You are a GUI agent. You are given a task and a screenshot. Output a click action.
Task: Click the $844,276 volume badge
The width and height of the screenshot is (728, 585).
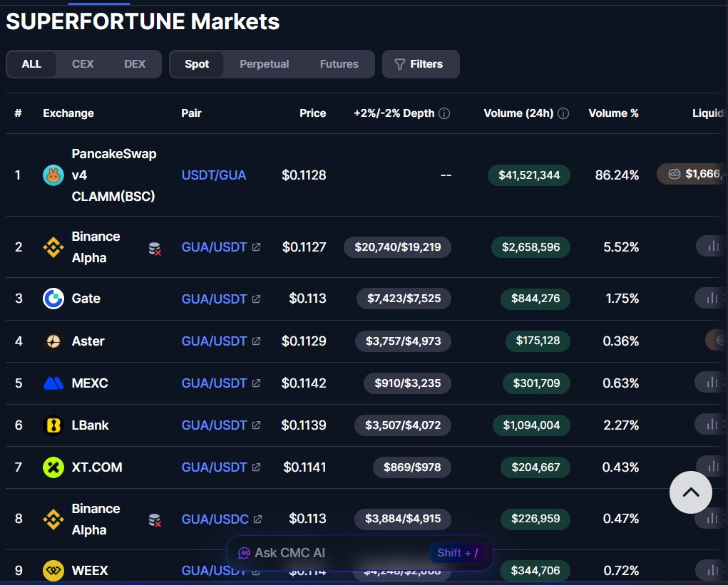pyautogui.click(x=535, y=299)
